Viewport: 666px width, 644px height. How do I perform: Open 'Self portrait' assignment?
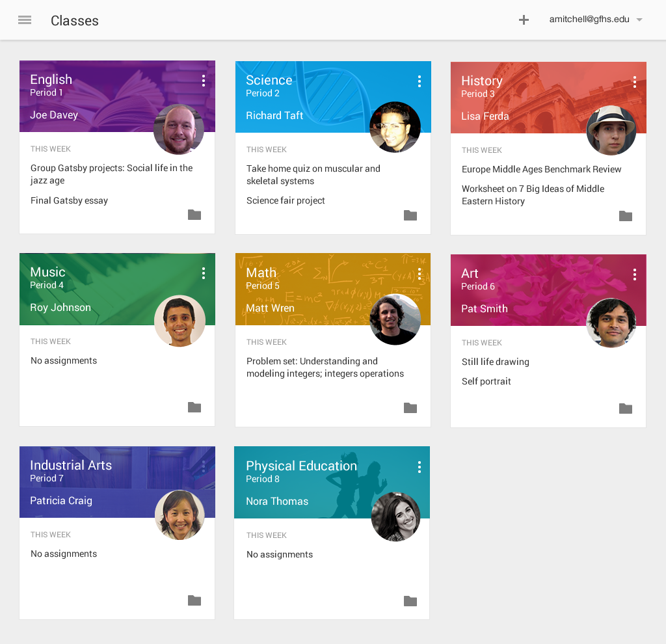click(x=486, y=381)
